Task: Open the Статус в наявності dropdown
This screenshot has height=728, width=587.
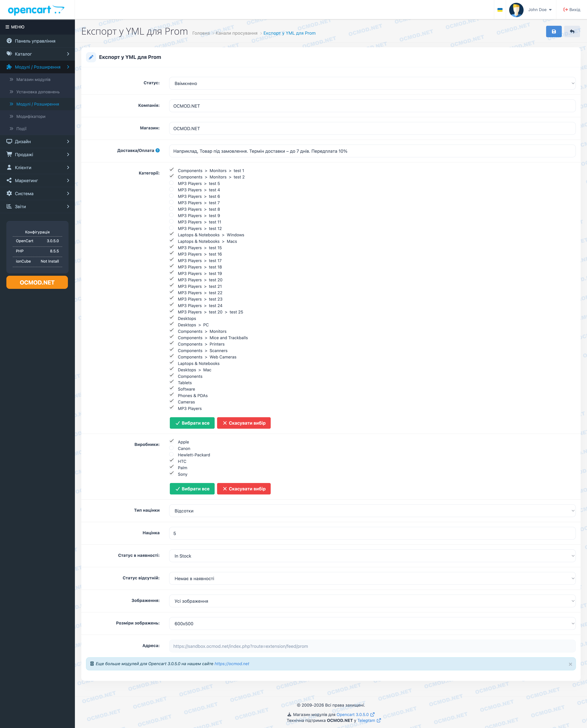Action: click(x=372, y=556)
